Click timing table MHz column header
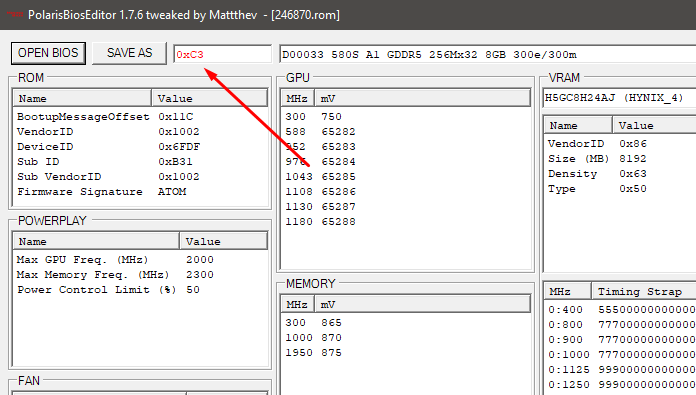The height and width of the screenshot is (395, 696). 568,291
